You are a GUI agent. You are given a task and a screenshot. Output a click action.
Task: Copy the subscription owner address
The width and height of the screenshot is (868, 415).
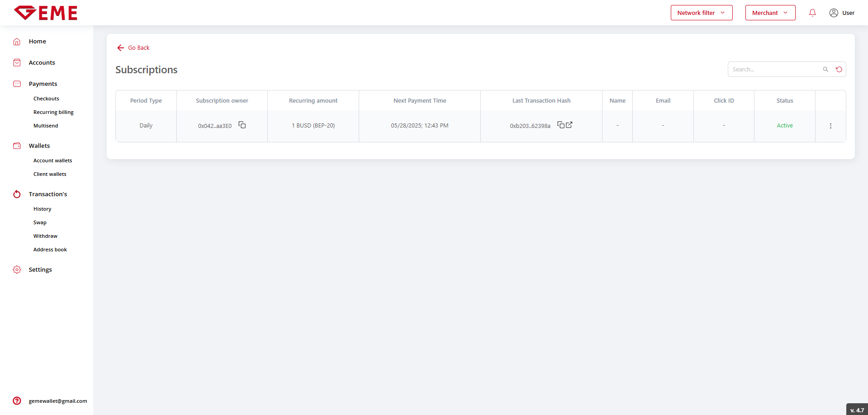pyautogui.click(x=242, y=125)
